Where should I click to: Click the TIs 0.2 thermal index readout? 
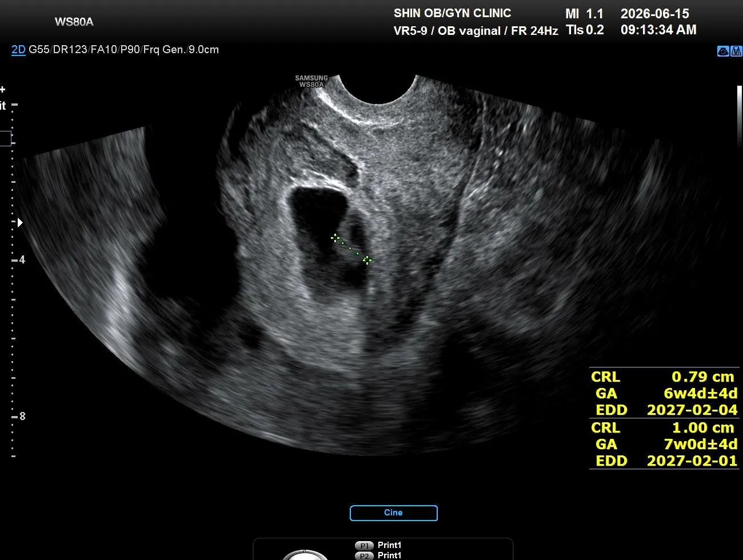point(585,30)
